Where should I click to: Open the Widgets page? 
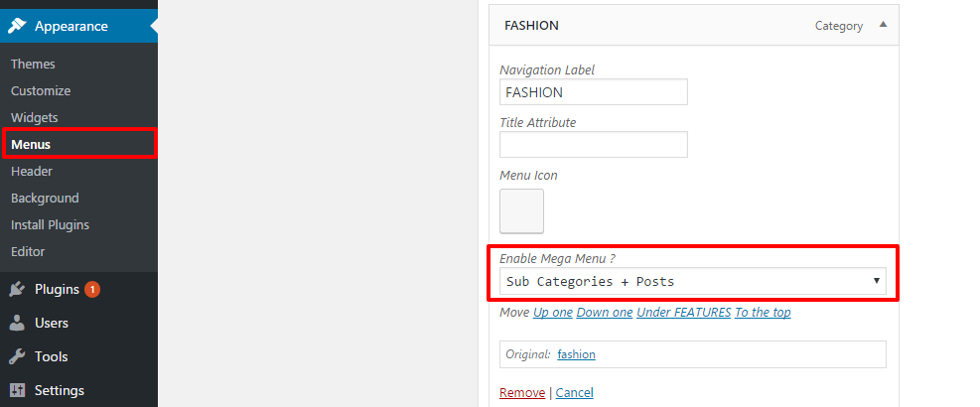35,117
